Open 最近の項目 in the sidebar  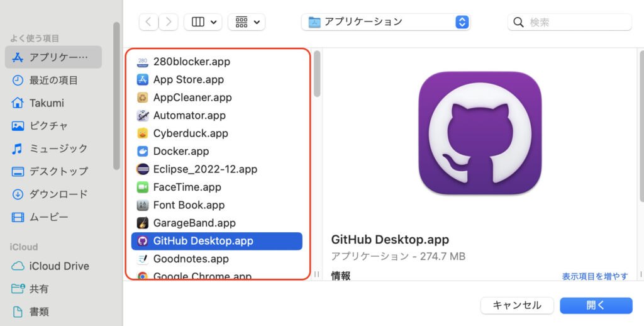point(53,80)
